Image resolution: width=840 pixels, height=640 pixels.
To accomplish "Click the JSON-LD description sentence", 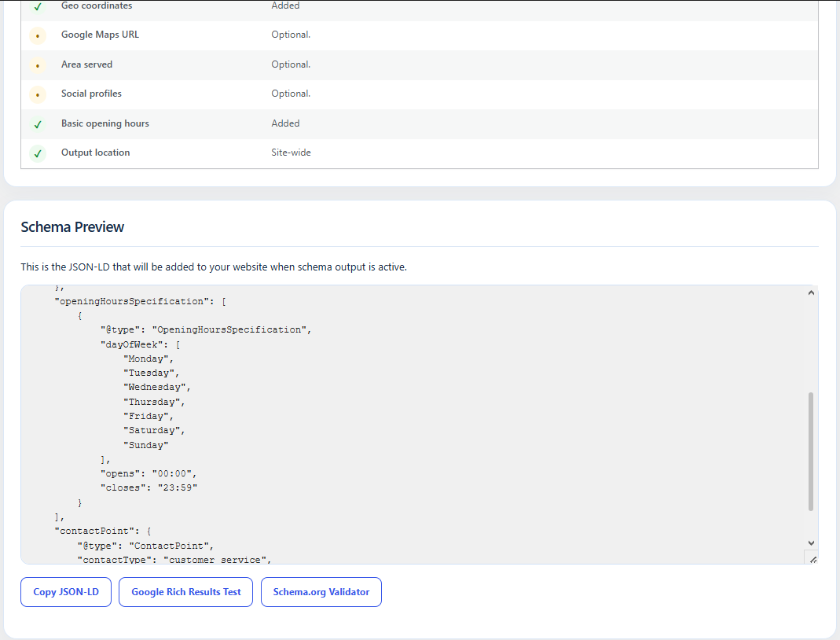I will pos(214,267).
